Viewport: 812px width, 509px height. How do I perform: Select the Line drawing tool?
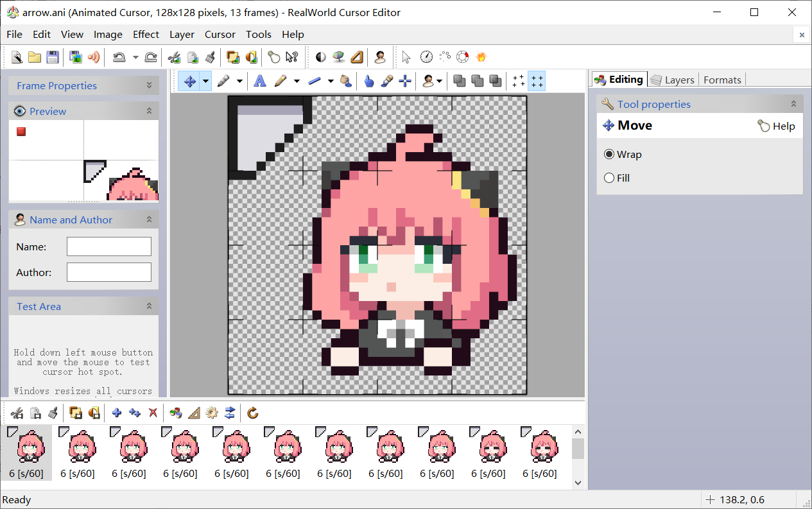click(315, 81)
